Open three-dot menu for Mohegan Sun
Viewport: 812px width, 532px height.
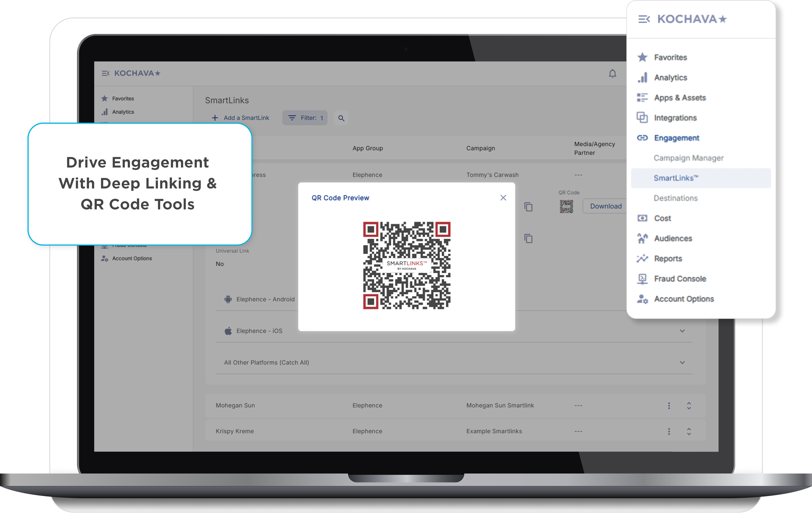(x=669, y=405)
